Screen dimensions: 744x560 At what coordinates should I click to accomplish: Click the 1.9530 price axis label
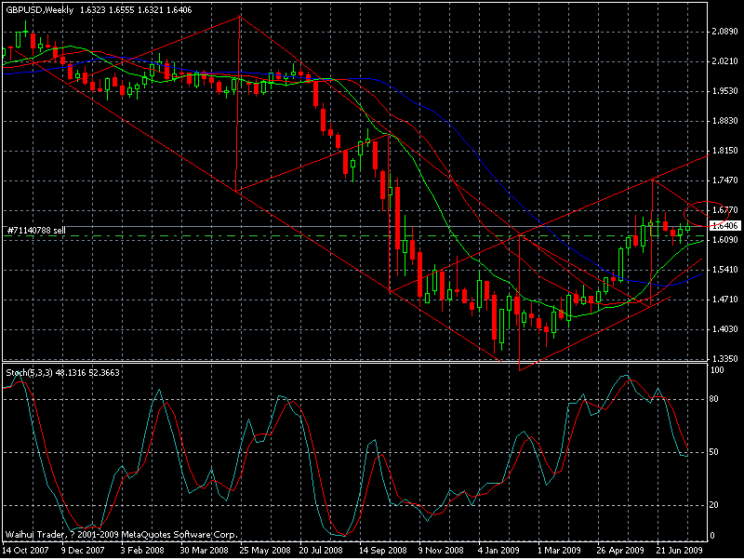click(725, 91)
